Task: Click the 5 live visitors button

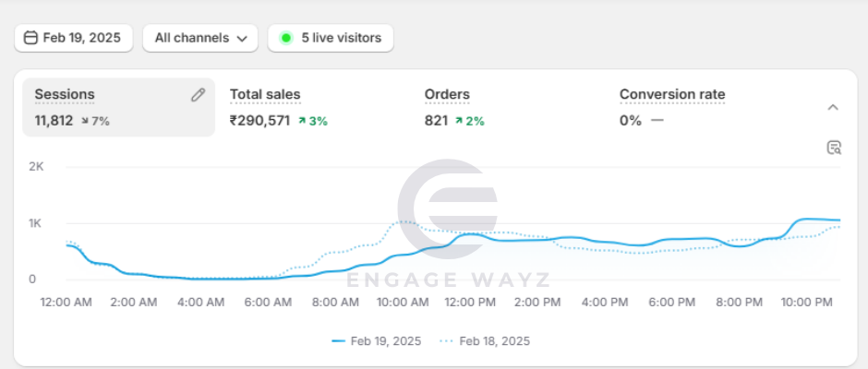Action: [331, 38]
